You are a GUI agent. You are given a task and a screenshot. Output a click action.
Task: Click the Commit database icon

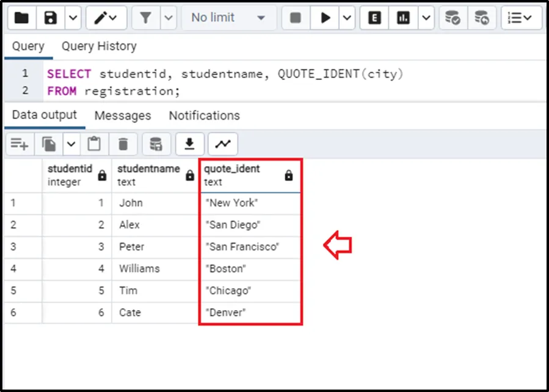pyautogui.click(x=453, y=18)
